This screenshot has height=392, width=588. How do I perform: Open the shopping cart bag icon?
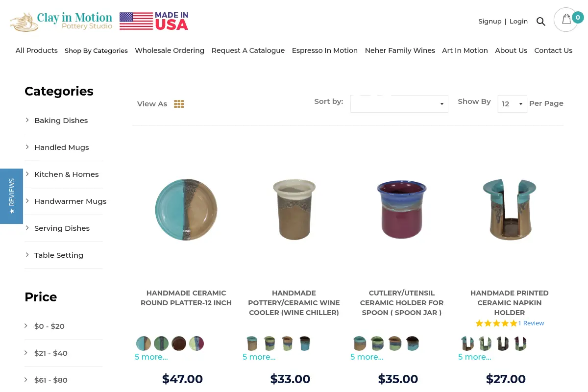click(x=566, y=20)
